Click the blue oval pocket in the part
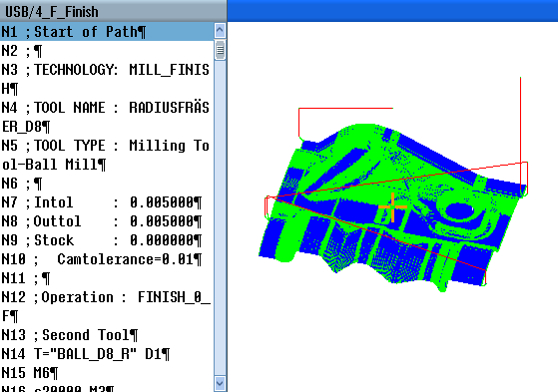The image size is (558, 392). coord(459,211)
